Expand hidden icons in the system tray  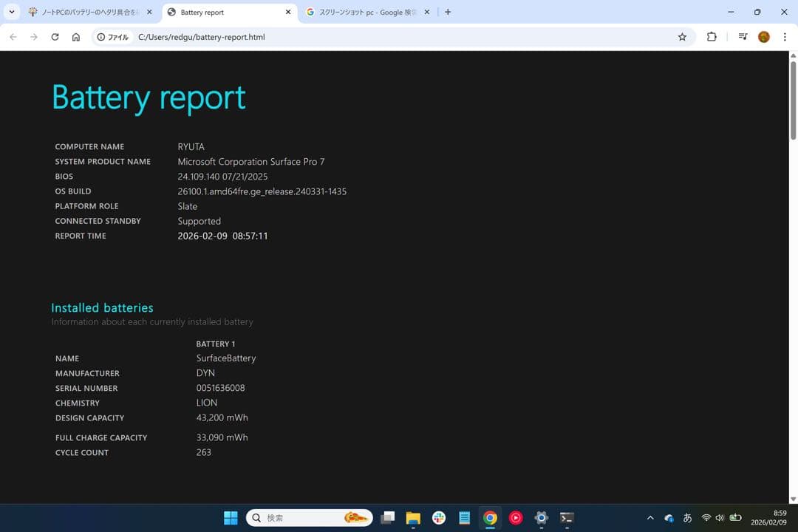point(650,518)
